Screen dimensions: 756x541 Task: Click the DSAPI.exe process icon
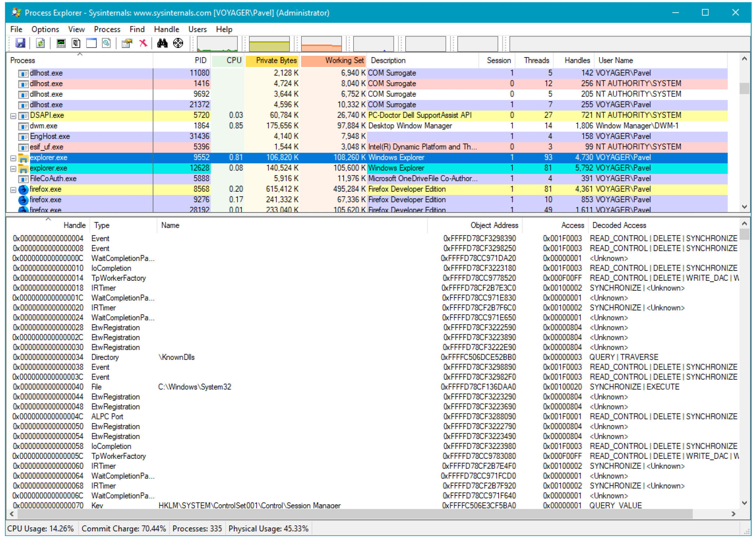pyautogui.click(x=23, y=116)
